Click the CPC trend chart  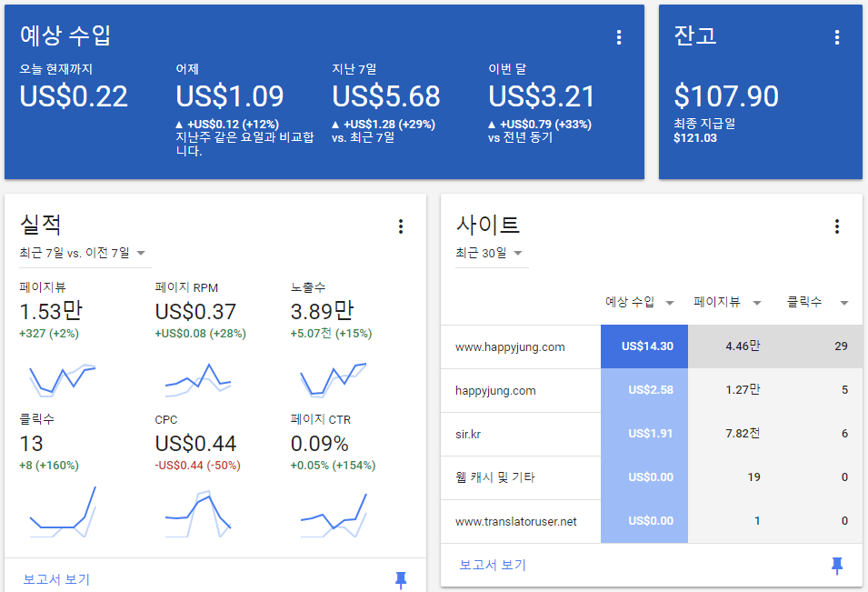[198, 514]
